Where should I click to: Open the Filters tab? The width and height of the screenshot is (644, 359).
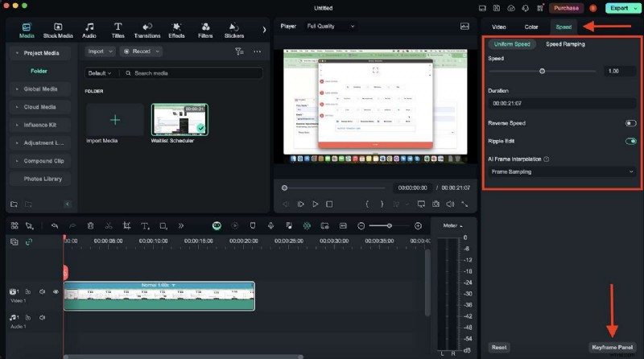click(205, 31)
